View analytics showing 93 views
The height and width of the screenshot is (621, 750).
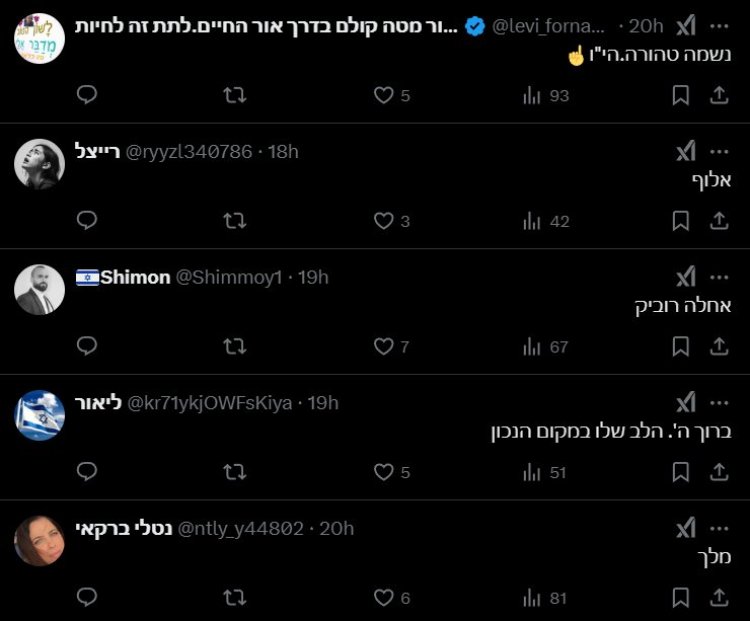546,95
